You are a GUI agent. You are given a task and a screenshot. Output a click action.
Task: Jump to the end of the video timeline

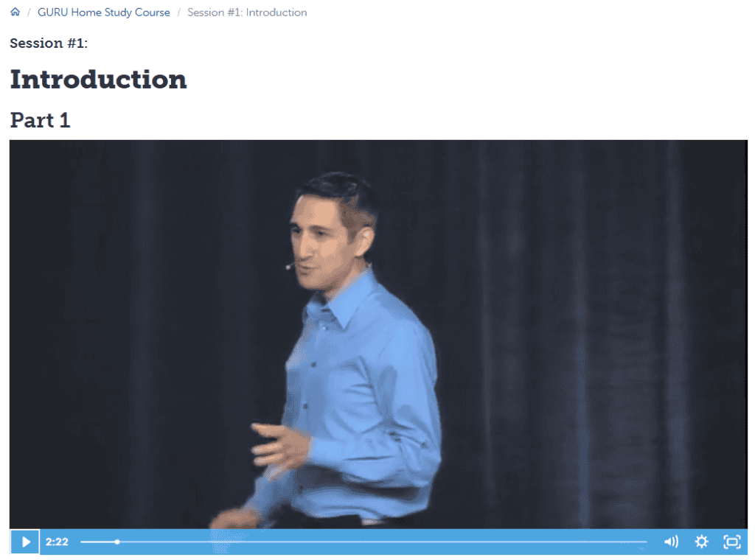pyautogui.click(x=646, y=542)
